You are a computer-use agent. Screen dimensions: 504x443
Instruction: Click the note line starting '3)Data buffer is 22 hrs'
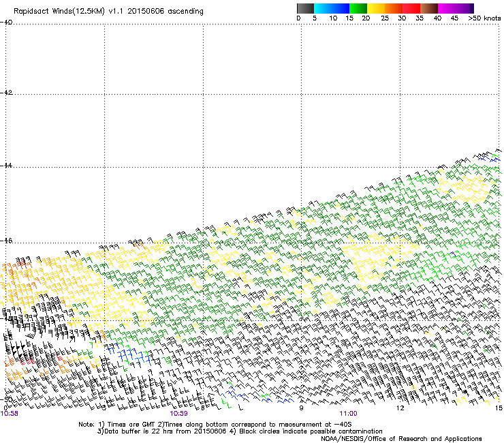(240, 431)
